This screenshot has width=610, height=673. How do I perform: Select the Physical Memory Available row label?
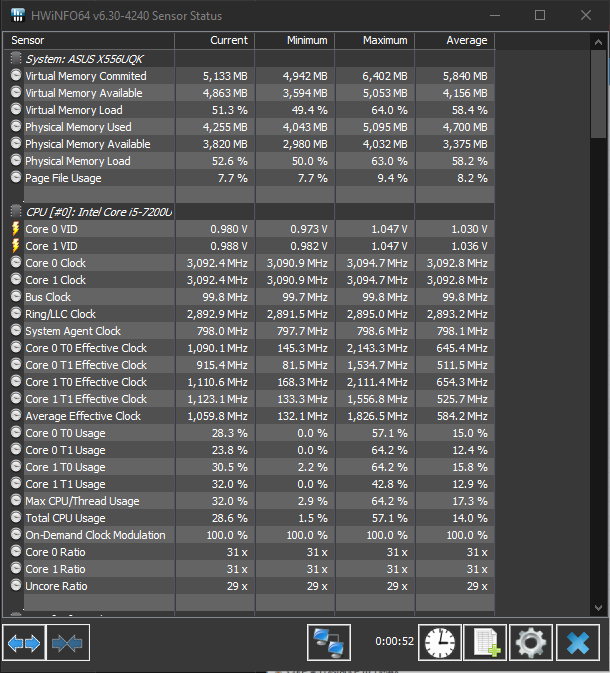click(x=88, y=144)
